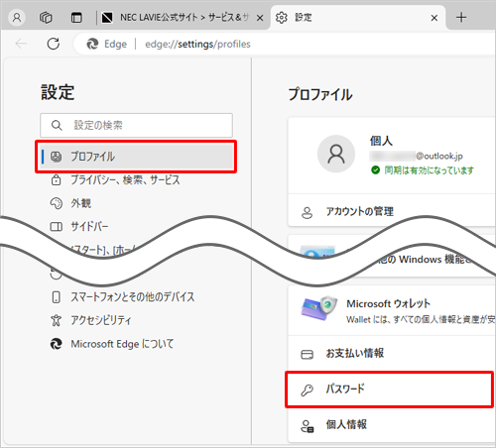Screen dimensions: 496x448
Task: Open the profile icon in title bar
Action: pos(17,17)
